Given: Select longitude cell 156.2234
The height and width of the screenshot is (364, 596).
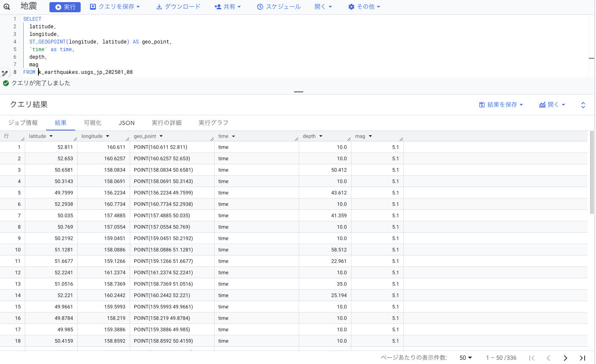Looking at the screenshot, I should [104, 193].
